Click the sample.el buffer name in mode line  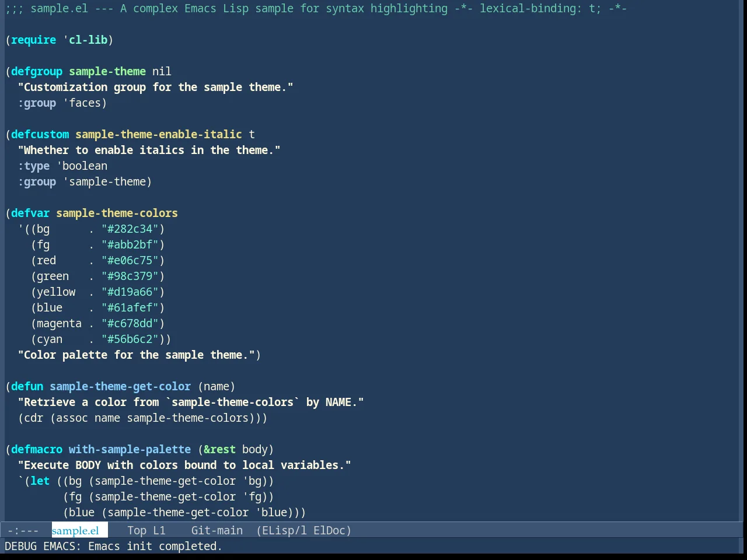click(x=75, y=530)
